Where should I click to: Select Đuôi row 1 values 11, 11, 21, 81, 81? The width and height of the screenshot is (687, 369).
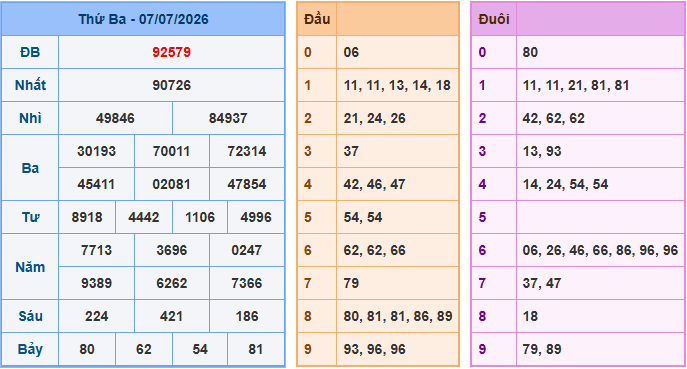[576, 85]
